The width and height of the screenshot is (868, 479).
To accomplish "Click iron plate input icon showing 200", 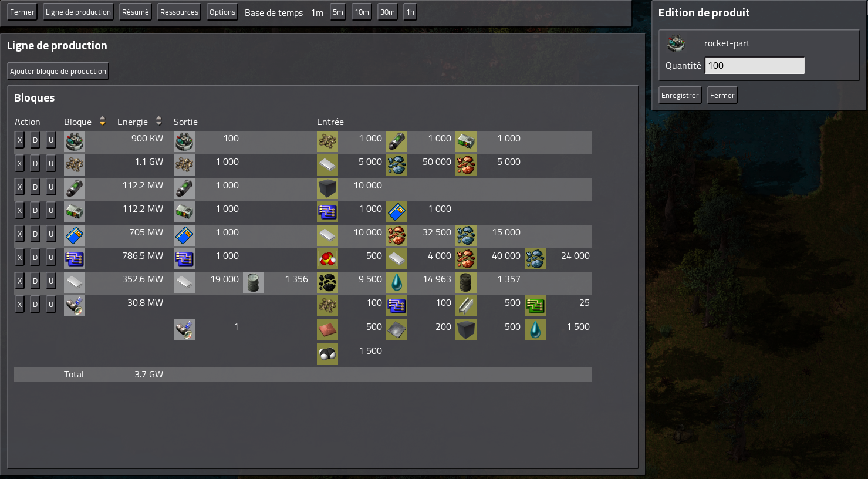I will point(397,330).
